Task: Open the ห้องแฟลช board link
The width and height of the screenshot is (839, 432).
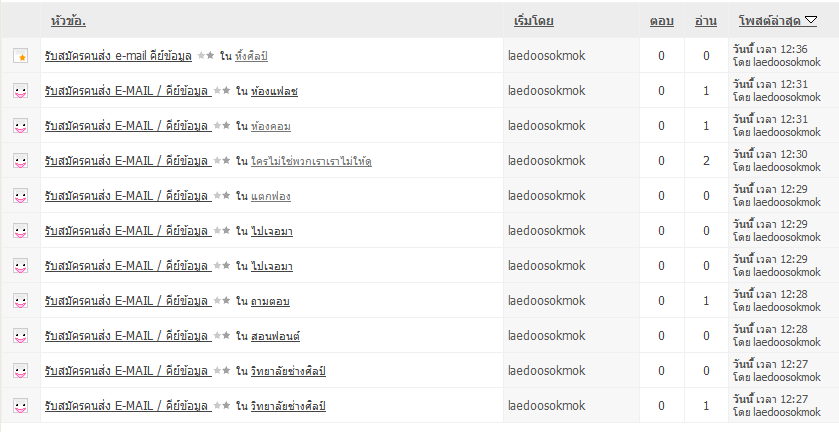Action: tap(274, 92)
